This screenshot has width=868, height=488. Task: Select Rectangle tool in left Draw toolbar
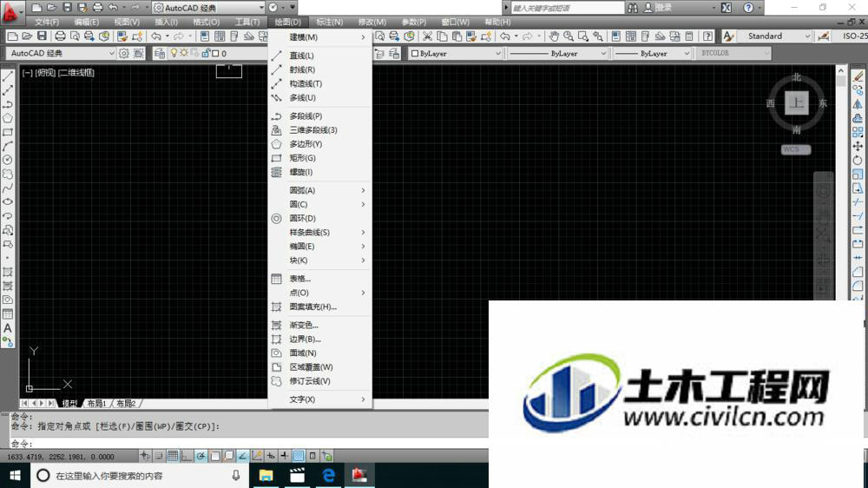tap(8, 132)
